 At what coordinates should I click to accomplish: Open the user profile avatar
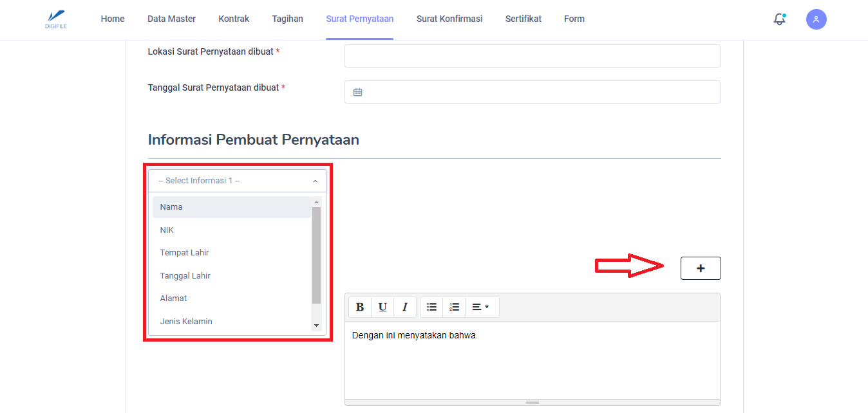[x=816, y=19]
